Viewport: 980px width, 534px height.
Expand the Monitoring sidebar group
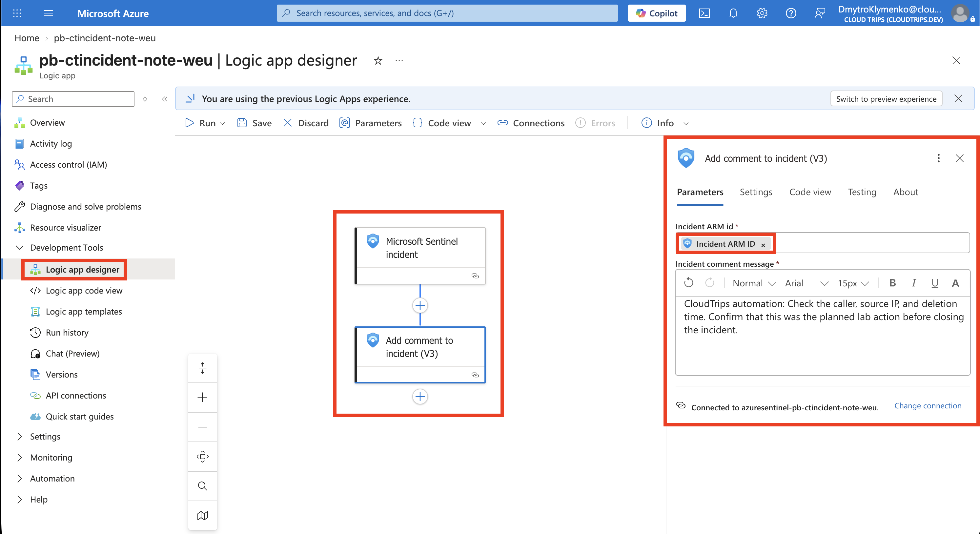[19, 458]
